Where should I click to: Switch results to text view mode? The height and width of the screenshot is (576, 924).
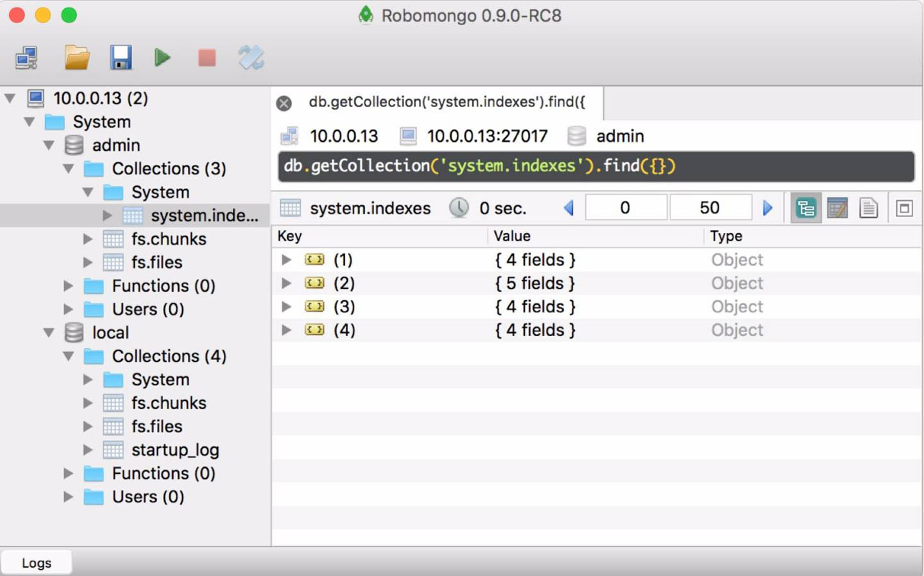coord(868,208)
